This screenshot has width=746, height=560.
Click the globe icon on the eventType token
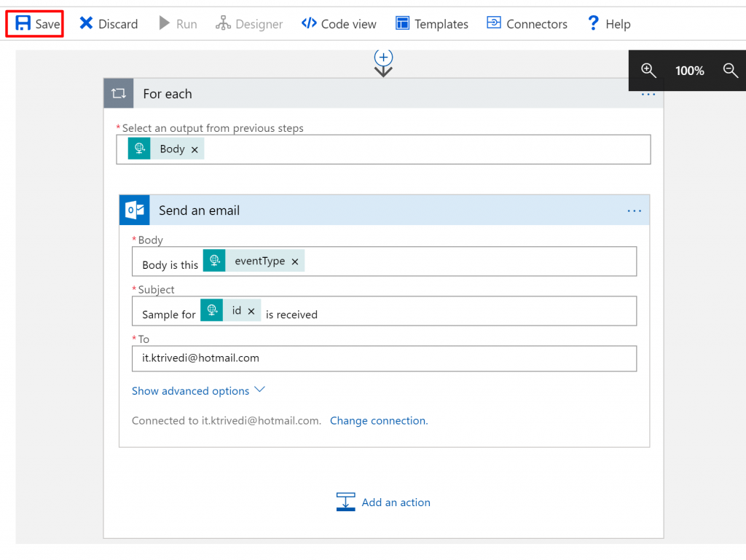pos(215,261)
